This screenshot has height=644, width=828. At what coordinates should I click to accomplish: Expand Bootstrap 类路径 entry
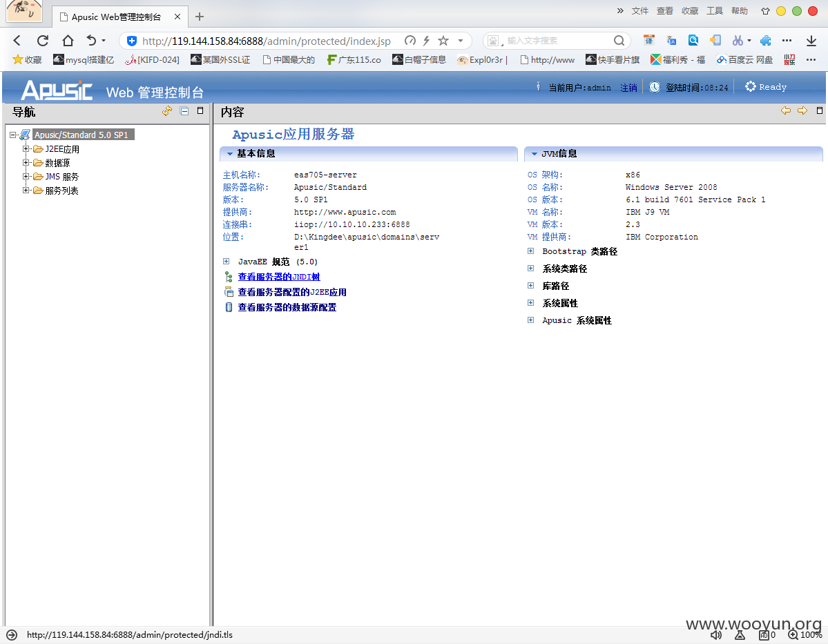click(530, 251)
